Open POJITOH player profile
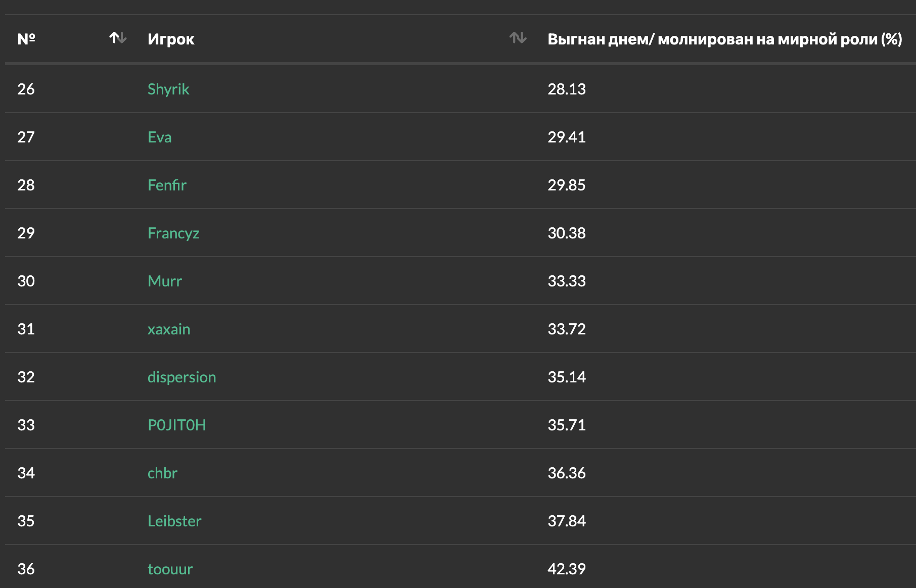The width and height of the screenshot is (916, 588). coord(177,425)
